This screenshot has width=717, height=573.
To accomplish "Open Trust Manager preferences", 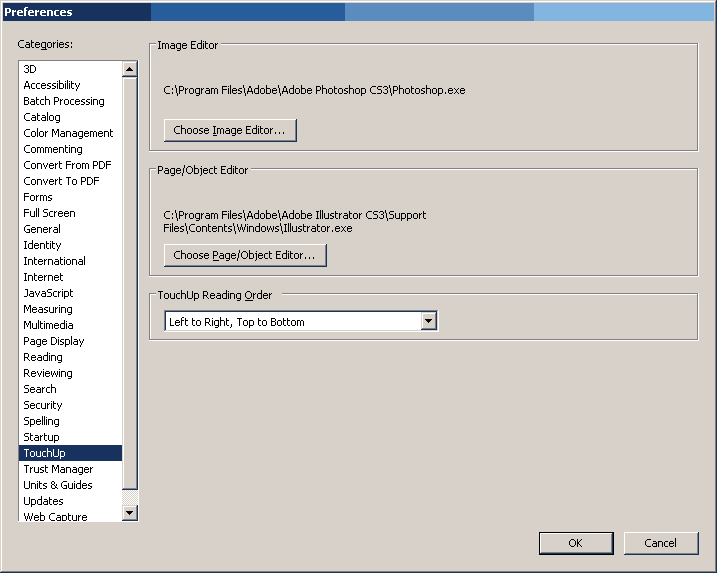I will [x=70, y=469].
